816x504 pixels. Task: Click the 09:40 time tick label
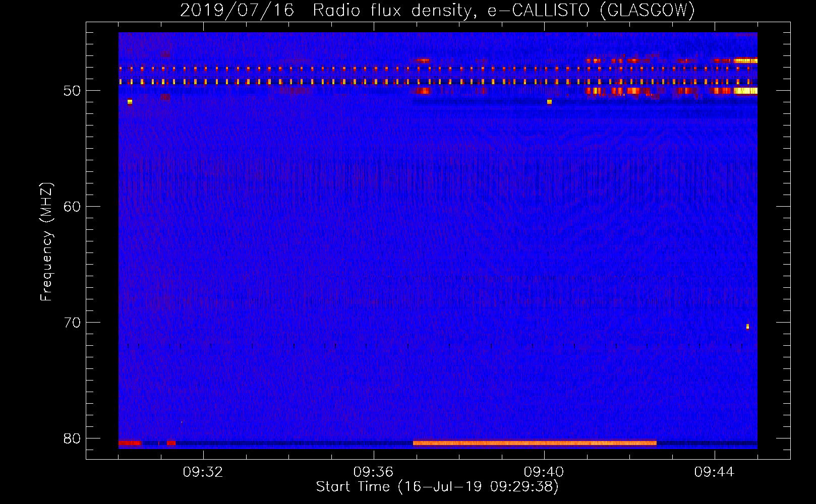(544, 472)
